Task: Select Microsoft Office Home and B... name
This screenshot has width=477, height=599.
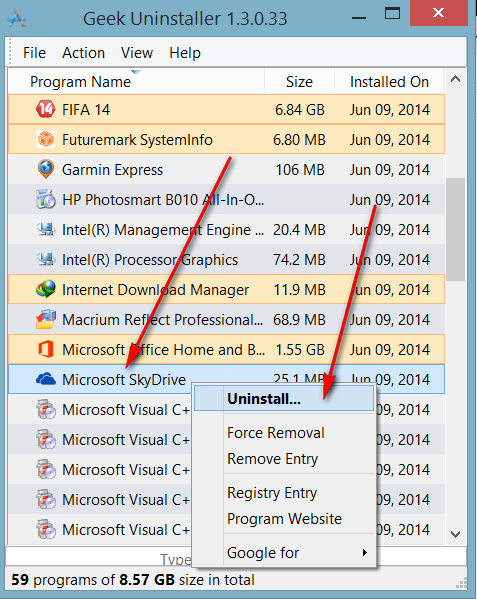Action: pyautogui.click(x=163, y=350)
